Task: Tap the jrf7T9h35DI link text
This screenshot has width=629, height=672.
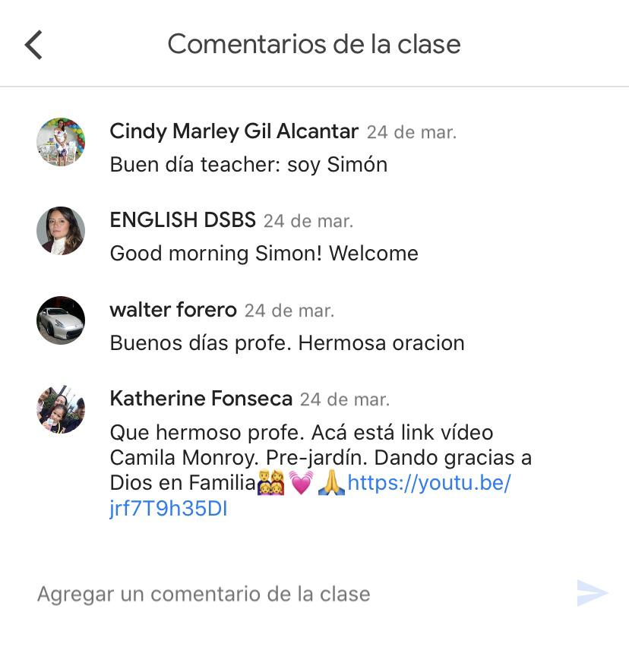Action: (169, 509)
